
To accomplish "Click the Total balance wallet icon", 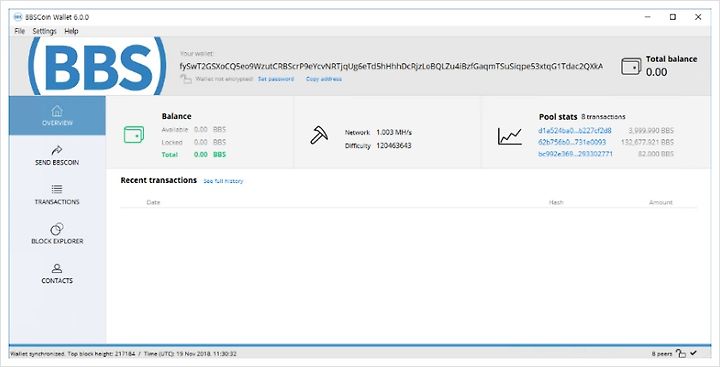I will tap(631, 67).
